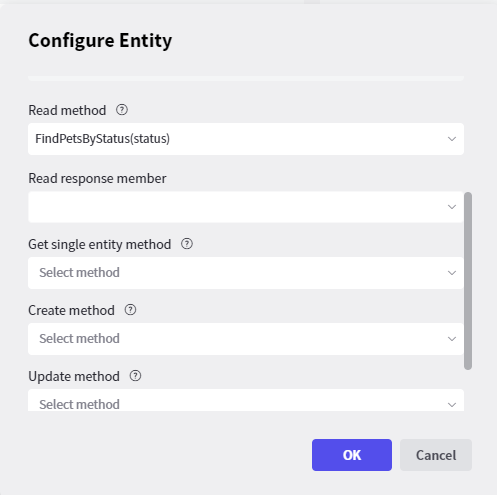
Task: Confirm with the OK button
Action: click(x=352, y=455)
